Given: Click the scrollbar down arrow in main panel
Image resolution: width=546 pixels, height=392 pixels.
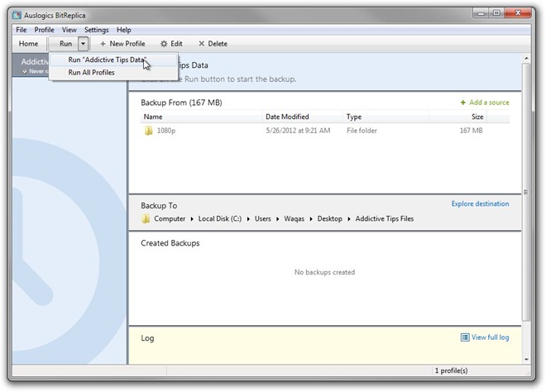Looking at the screenshot, I should 526,359.
